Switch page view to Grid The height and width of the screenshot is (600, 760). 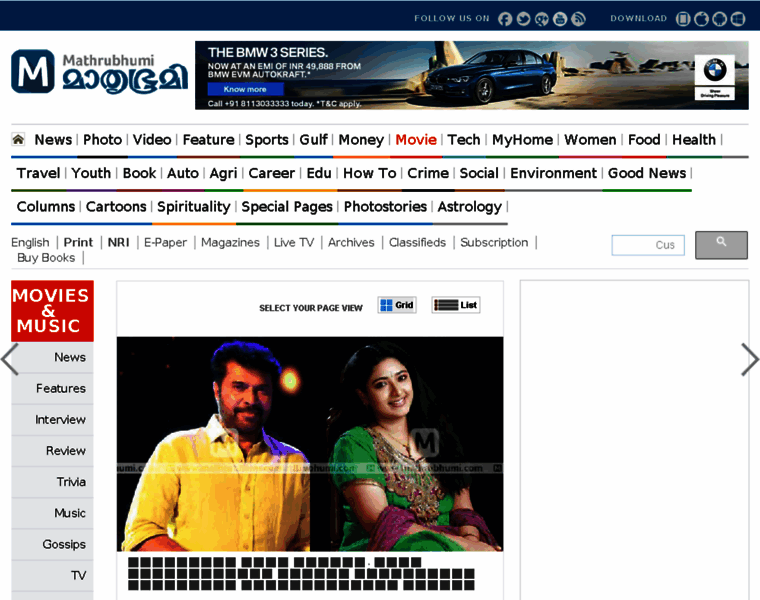coord(397,305)
